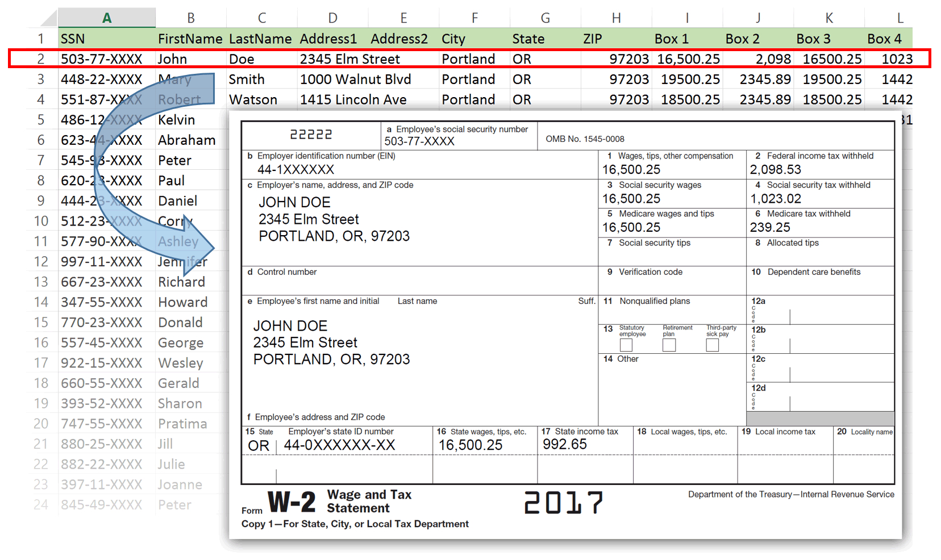Screen dimensions: 941x560
Task: Select column header H (ZIP)
Action: pyautogui.click(x=616, y=17)
